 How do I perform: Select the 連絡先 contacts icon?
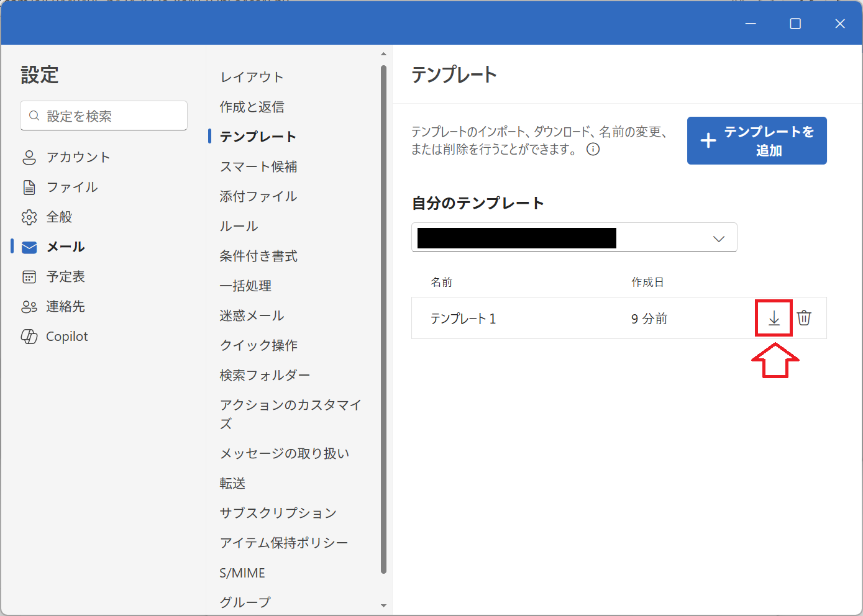coord(29,306)
